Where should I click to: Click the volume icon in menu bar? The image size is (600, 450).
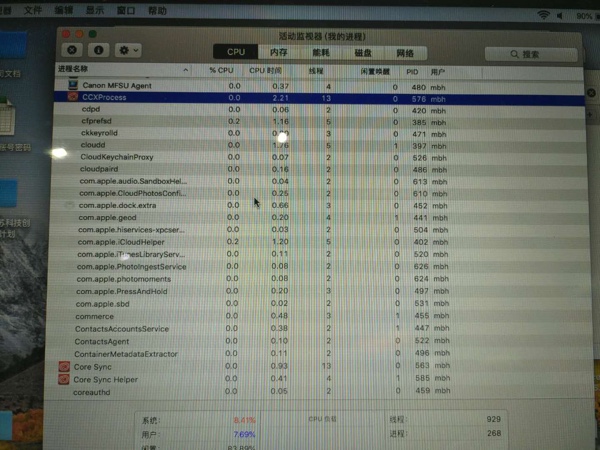tap(560, 16)
